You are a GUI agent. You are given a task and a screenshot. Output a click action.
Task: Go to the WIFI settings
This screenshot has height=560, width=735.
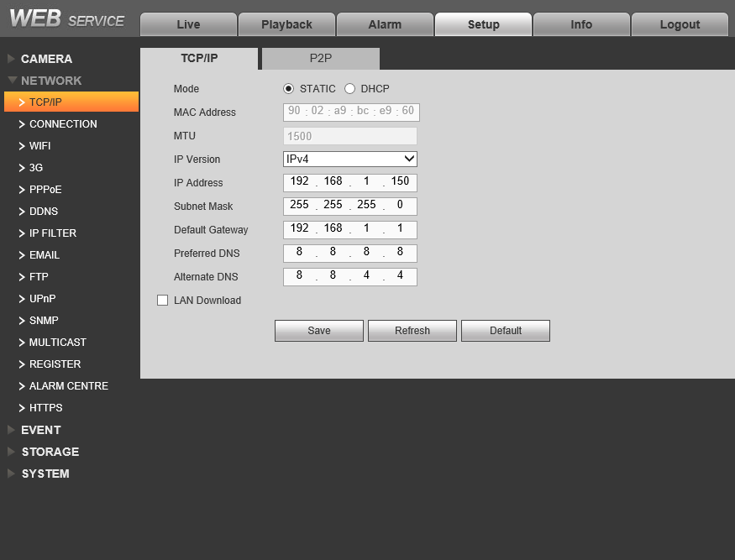click(39, 146)
